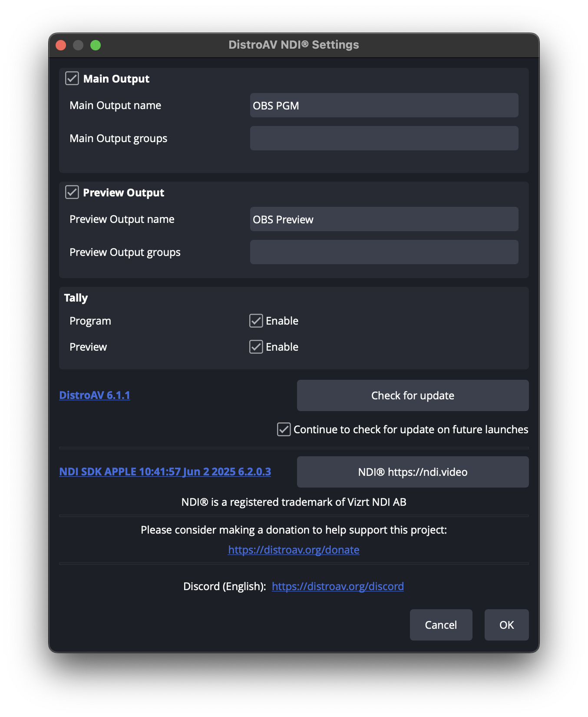Uncheck the Main Output checkbox
Image resolution: width=588 pixels, height=717 pixels.
point(72,79)
